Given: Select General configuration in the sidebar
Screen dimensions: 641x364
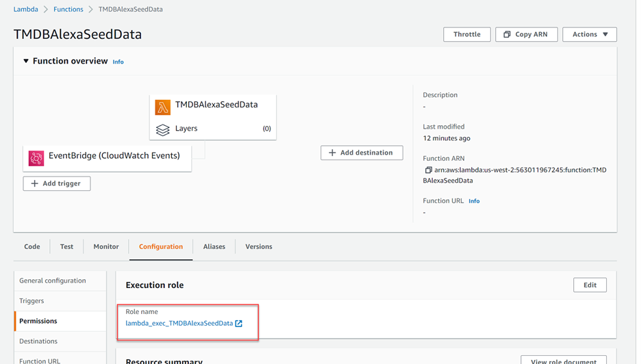Looking at the screenshot, I should (x=60, y=281).
